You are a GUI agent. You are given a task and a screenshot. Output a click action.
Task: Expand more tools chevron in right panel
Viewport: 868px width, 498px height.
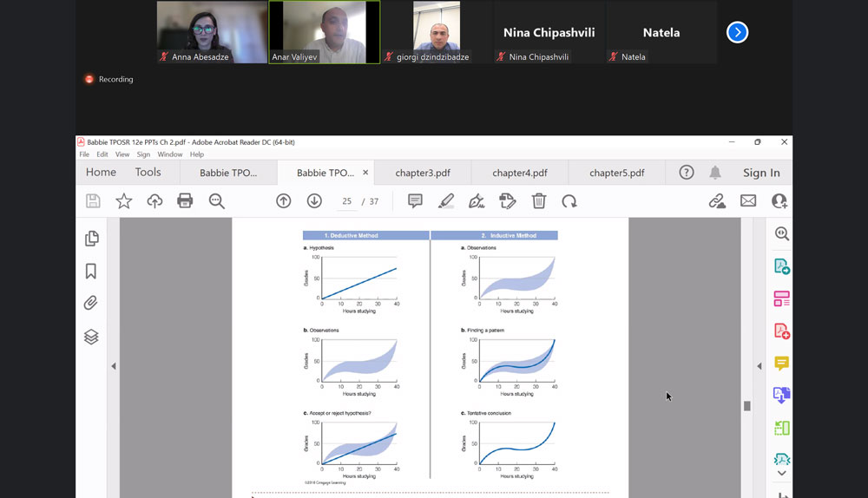(781, 473)
